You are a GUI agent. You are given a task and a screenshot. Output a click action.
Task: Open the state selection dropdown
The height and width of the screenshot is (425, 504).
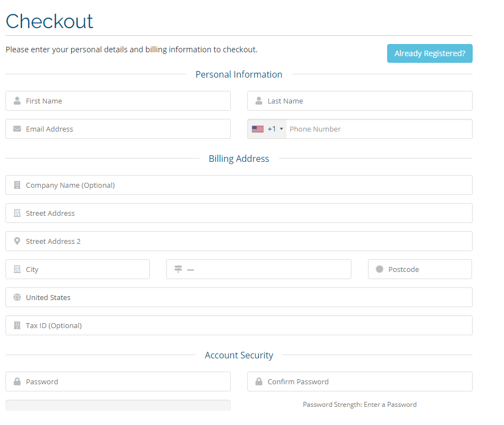[259, 269]
